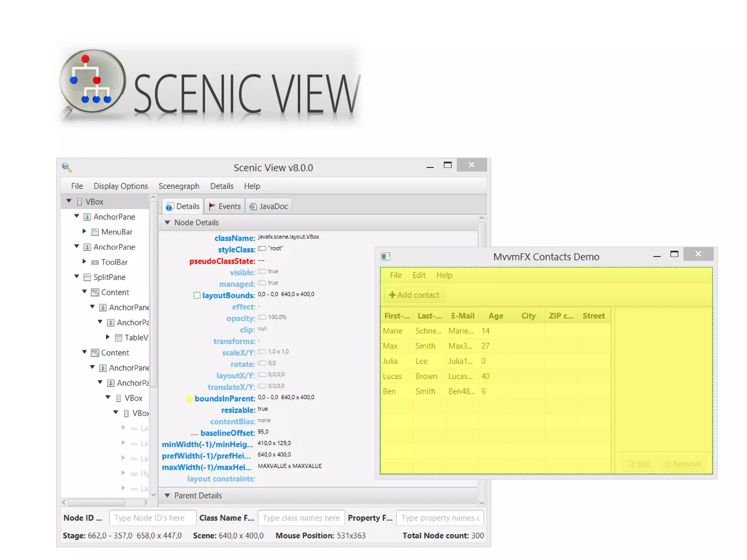Click the MenuBar node icon in the tree
The image size is (747, 560).
[x=95, y=232]
